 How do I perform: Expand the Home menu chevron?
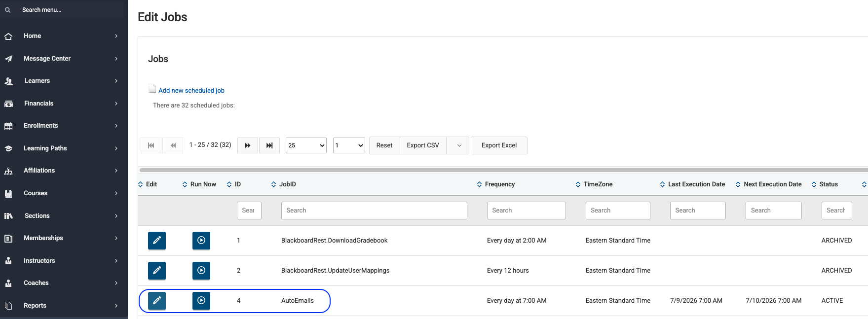[x=116, y=36]
